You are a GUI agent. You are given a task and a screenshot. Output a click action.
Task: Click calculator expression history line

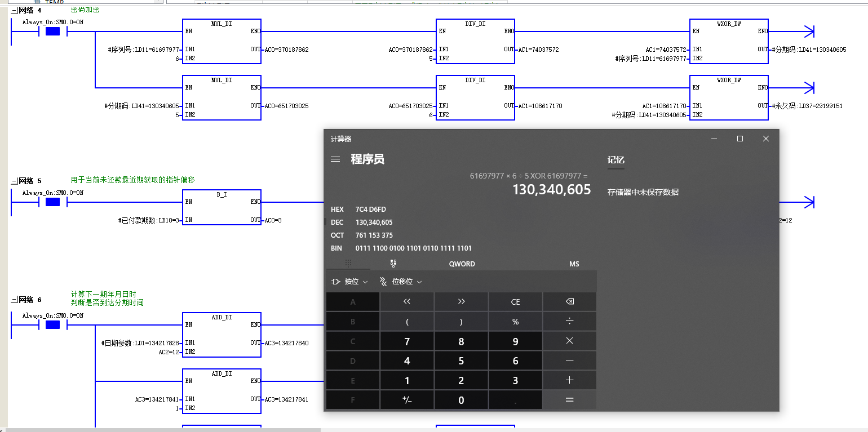pos(529,176)
